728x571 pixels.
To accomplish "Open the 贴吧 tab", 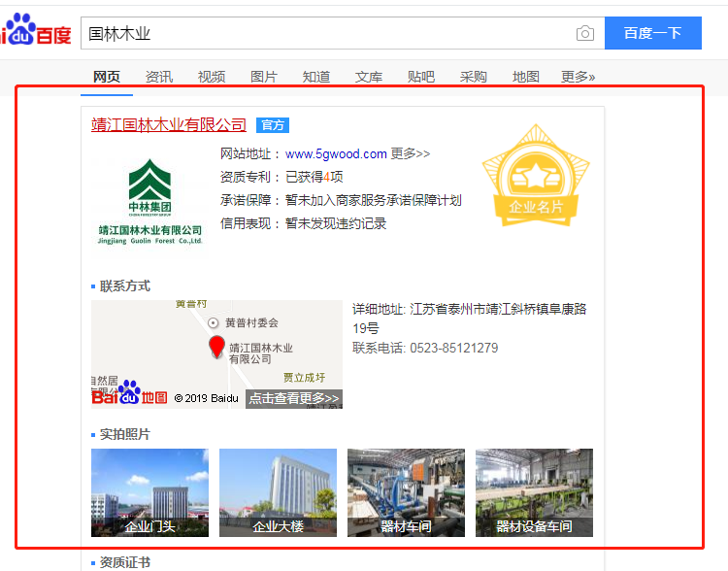I will [x=421, y=77].
